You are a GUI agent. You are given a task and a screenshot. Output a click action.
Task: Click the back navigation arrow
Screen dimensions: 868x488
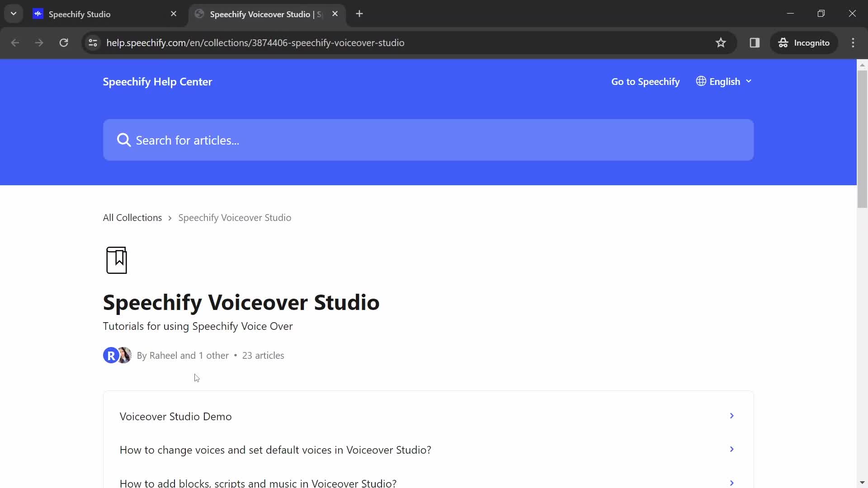15,42
